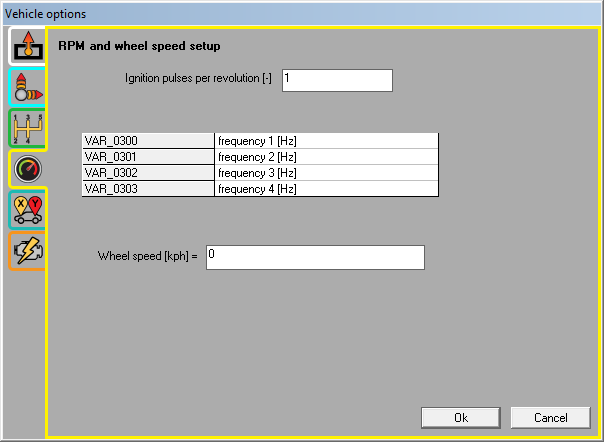Click the frequency 3 [Hz] cell
The image size is (604, 442).
326,172
